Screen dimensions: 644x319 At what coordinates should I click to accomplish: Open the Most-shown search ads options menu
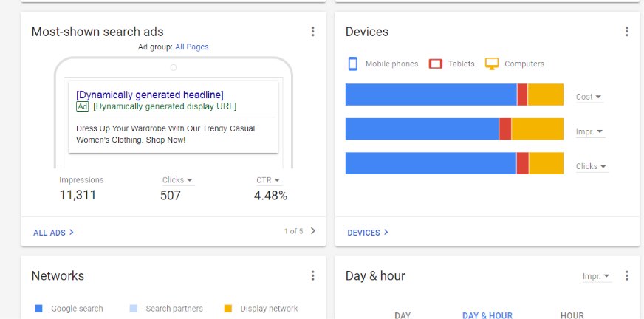(312, 32)
